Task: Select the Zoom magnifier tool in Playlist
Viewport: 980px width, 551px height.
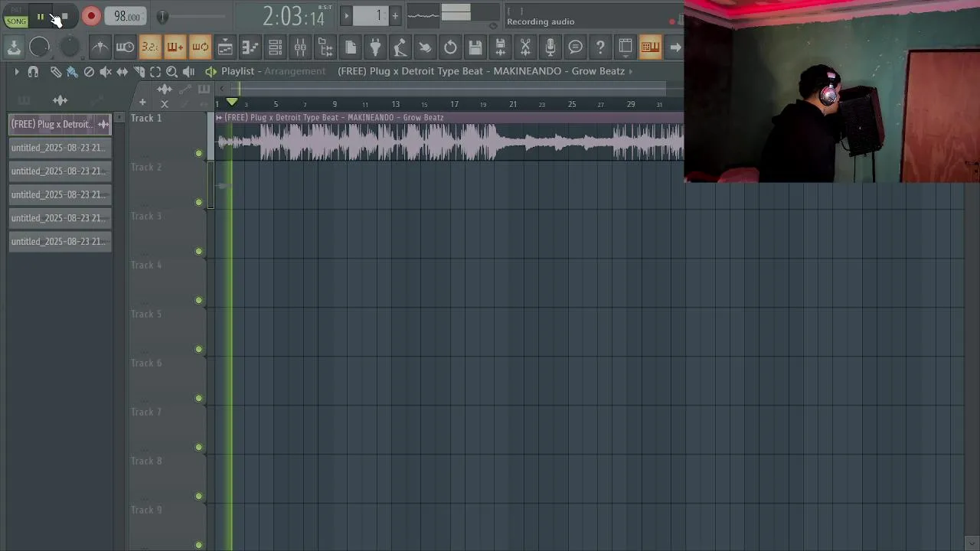Action: pyautogui.click(x=171, y=71)
